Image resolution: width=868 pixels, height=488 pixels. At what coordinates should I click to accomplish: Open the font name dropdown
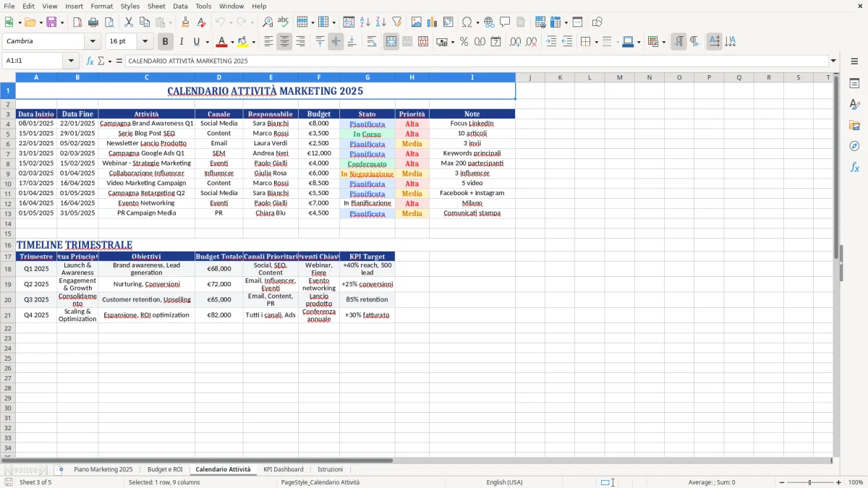(x=93, y=41)
